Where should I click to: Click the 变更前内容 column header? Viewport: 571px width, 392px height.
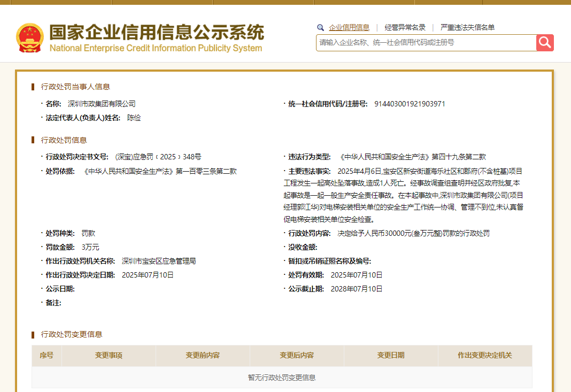click(203, 355)
